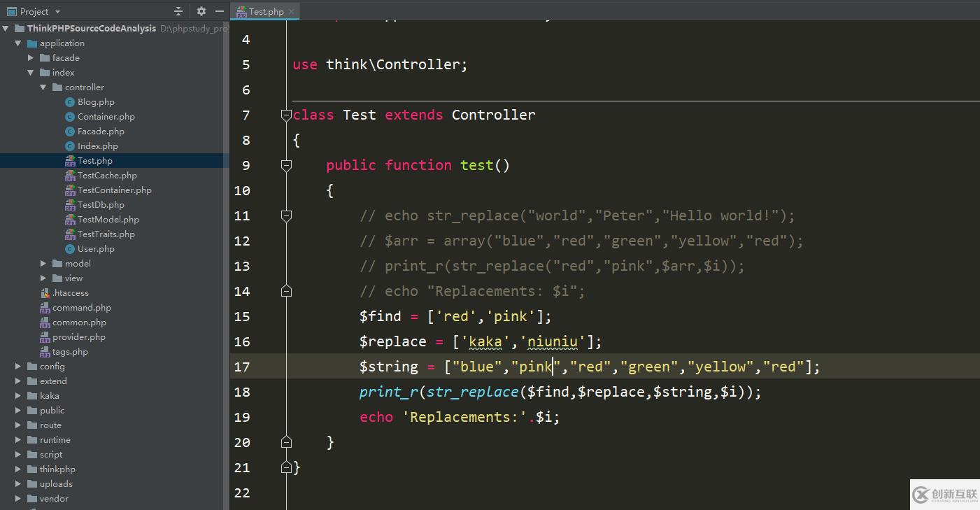Image resolution: width=980 pixels, height=510 pixels.
Task: Expand the uploads folder arrow
Action: pyautogui.click(x=18, y=484)
